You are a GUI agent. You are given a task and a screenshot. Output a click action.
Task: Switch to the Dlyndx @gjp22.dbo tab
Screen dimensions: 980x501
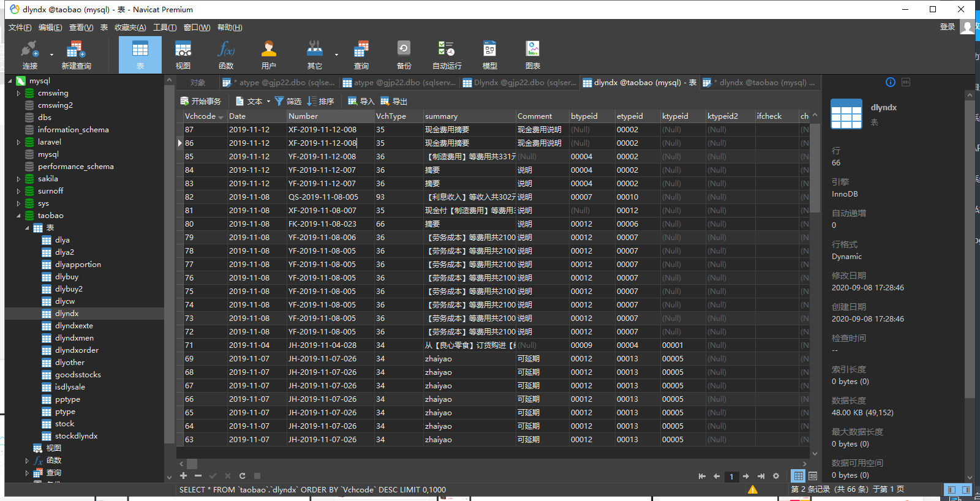(x=519, y=83)
